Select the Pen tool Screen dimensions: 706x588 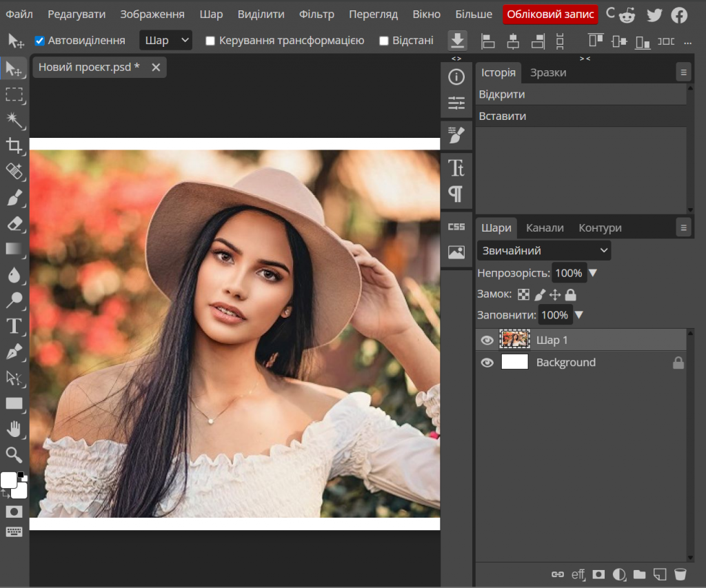click(14, 352)
